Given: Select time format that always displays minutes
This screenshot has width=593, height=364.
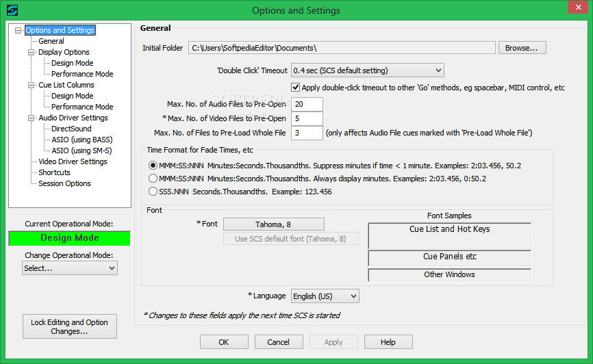Looking at the screenshot, I should pyautogui.click(x=153, y=179).
